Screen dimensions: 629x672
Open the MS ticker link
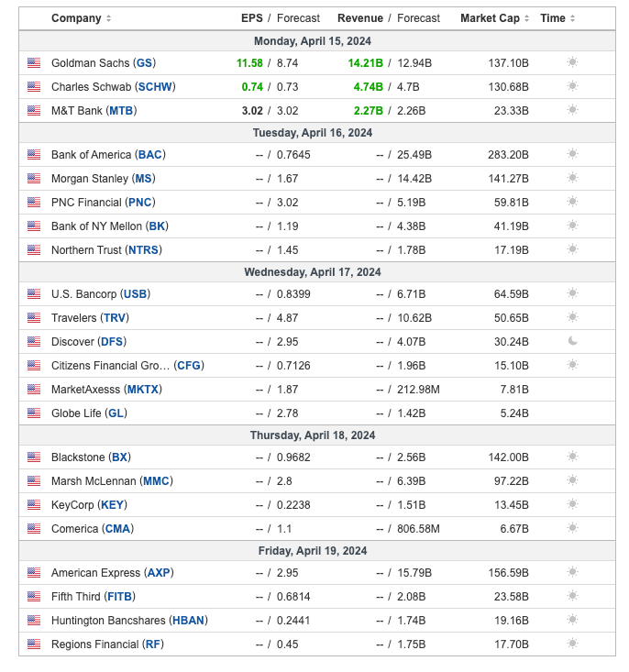[143, 179]
